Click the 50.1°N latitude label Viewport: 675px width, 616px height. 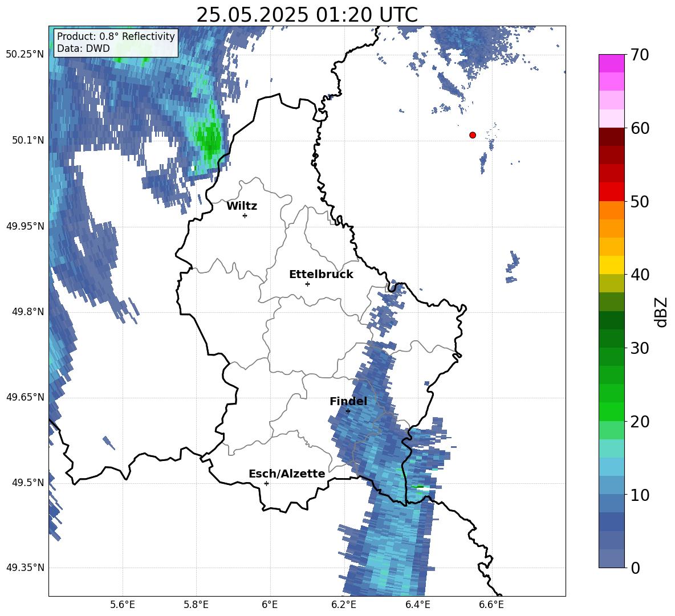(x=28, y=140)
